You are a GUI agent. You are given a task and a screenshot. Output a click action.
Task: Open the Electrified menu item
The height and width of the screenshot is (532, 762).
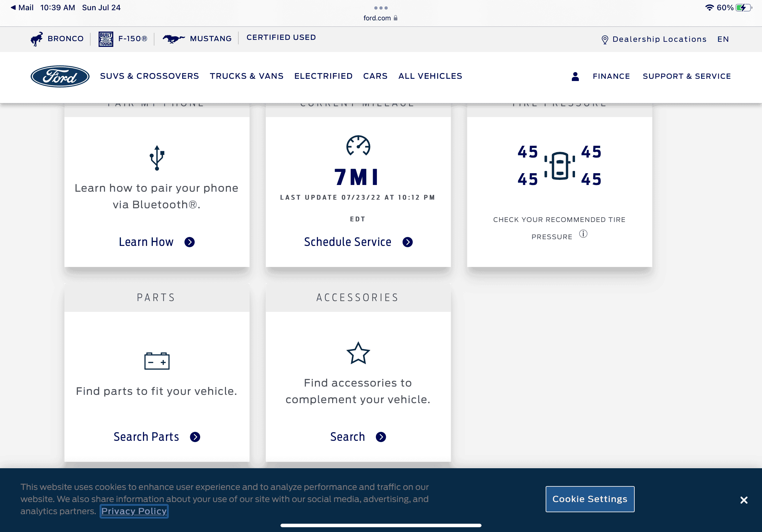tap(323, 76)
